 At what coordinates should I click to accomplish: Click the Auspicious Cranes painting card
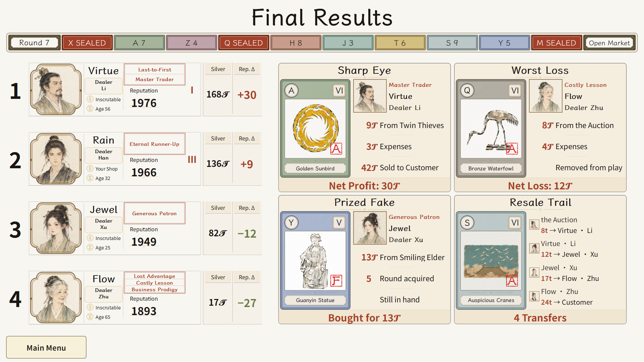click(x=491, y=260)
